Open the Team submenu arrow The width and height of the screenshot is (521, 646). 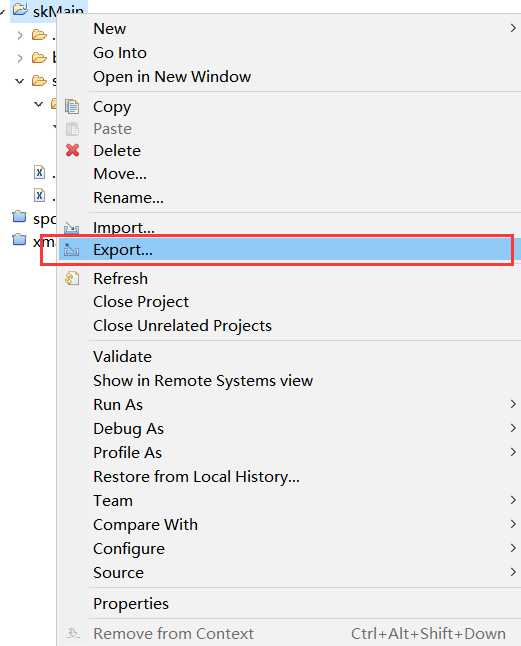513,500
